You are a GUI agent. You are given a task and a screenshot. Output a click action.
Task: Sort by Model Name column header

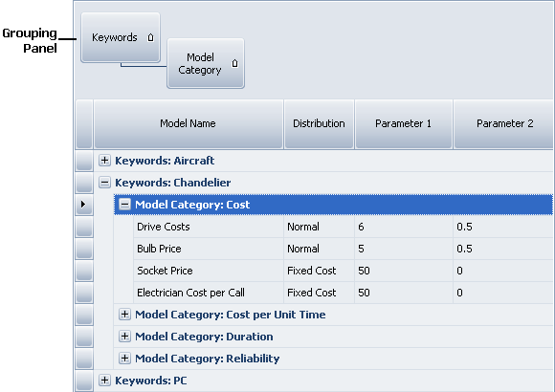tap(189, 124)
